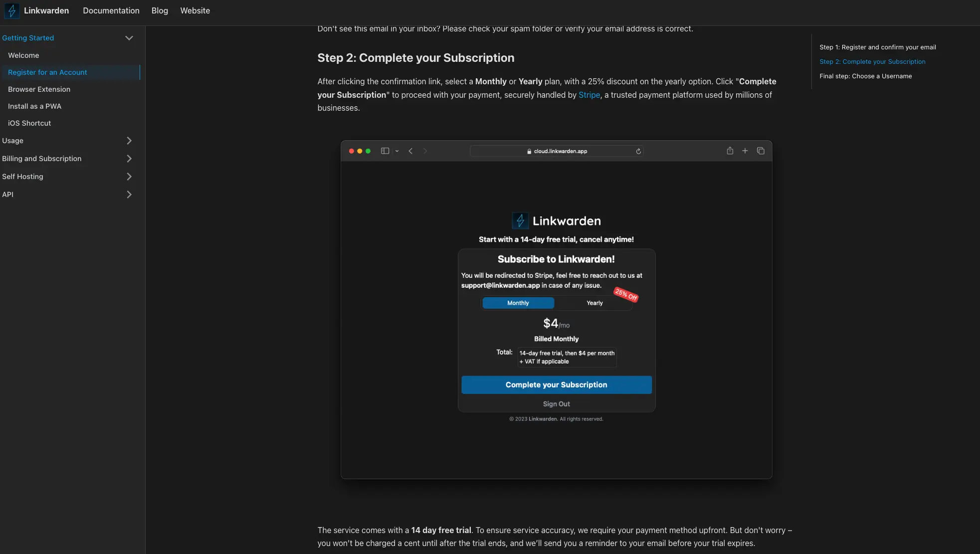
Task: Click the Linkwarden logo icon in navbar
Action: [x=11, y=10]
